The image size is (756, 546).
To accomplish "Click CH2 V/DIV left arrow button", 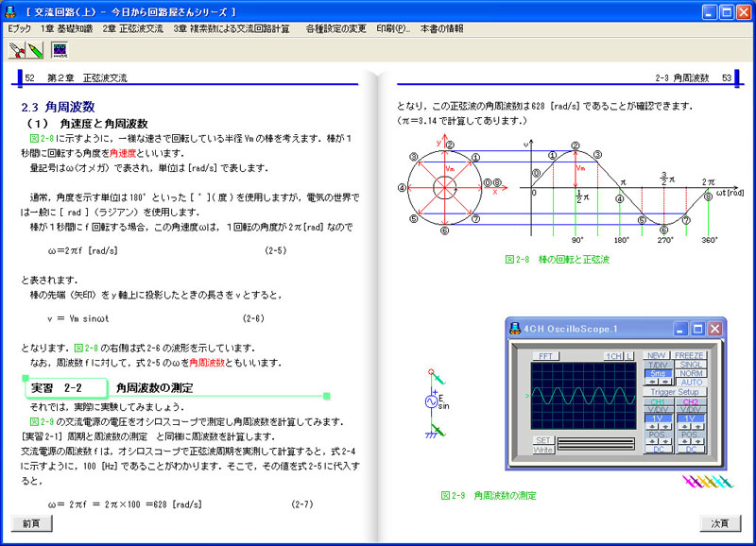I will point(684,426).
